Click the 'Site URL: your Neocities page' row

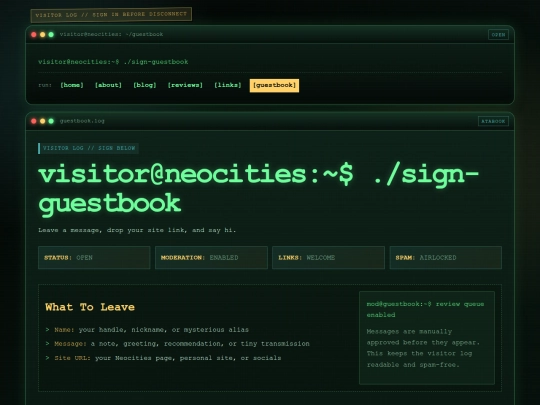click(x=163, y=358)
